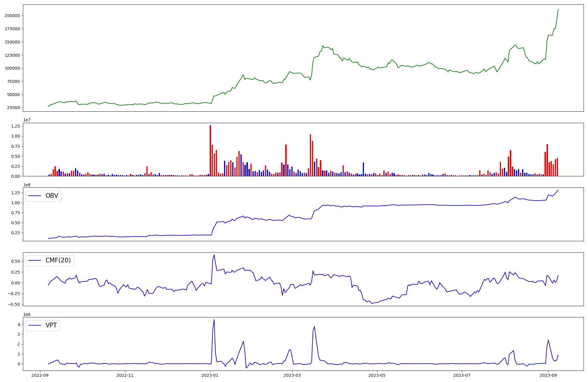Click the VPT legend label
Viewport: 588px width, 382px height.
click(51, 325)
